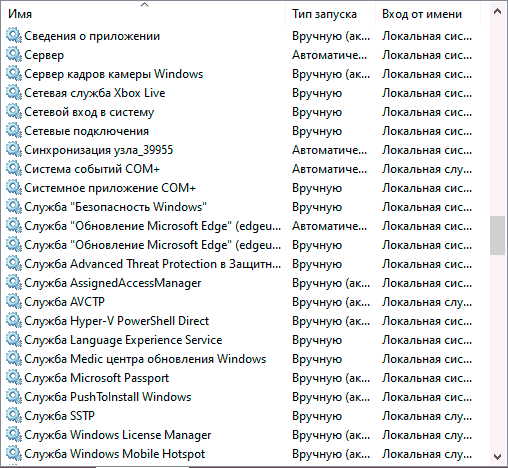Click gear icon for Сетевая служба Xbox Live
Screen dimensions: 508x468
14,93
